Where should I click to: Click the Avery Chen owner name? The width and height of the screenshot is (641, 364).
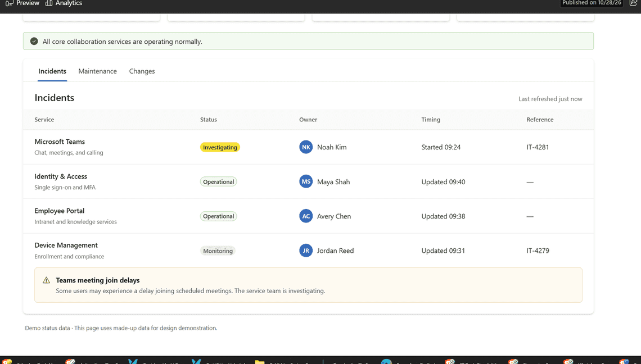[x=333, y=216]
